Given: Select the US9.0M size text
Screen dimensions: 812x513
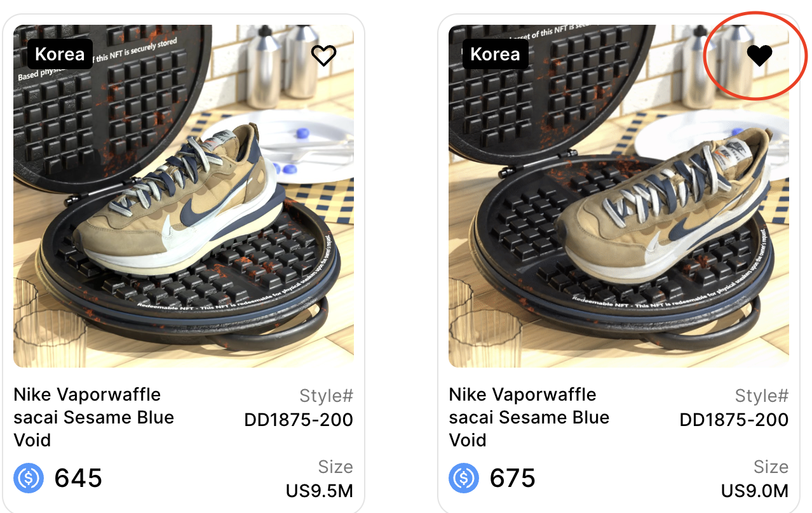Looking at the screenshot, I should coord(755,491).
